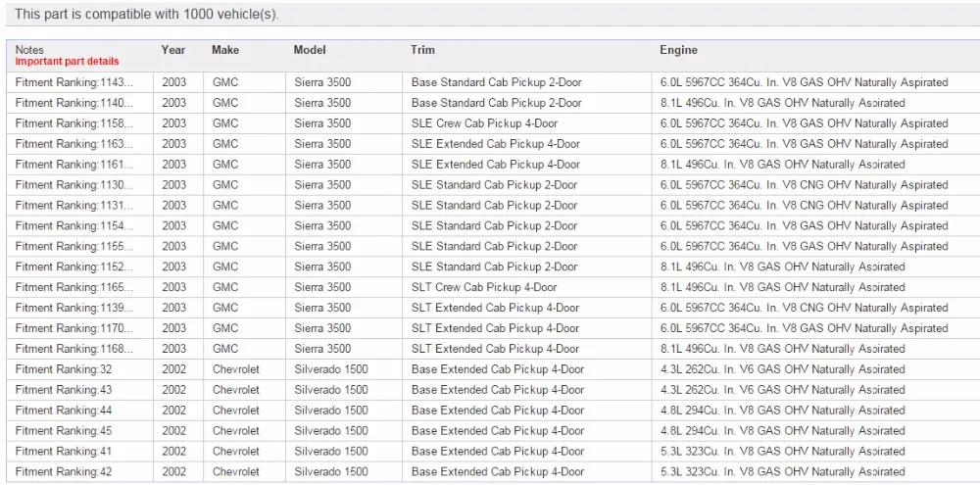The width and height of the screenshot is (980, 485).
Task: Click the Year column header
Action: pyautogui.click(x=173, y=49)
